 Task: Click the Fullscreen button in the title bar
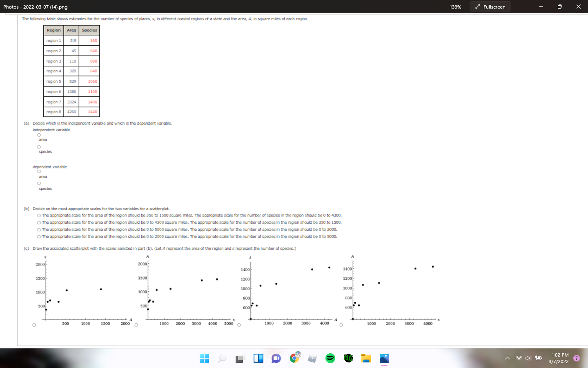coord(490,7)
